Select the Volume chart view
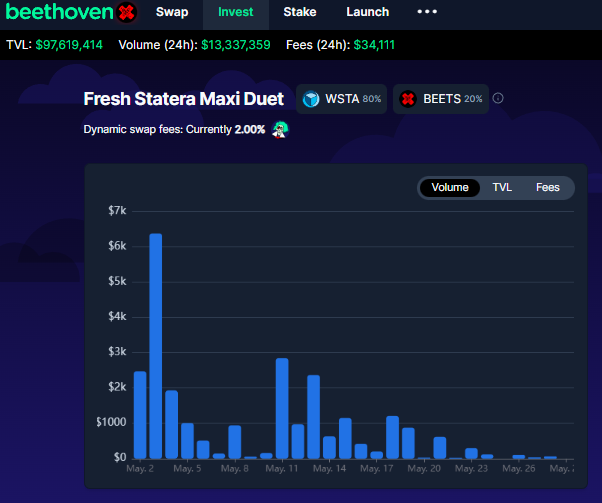Viewport: 602px width, 503px height. (450, 188)
